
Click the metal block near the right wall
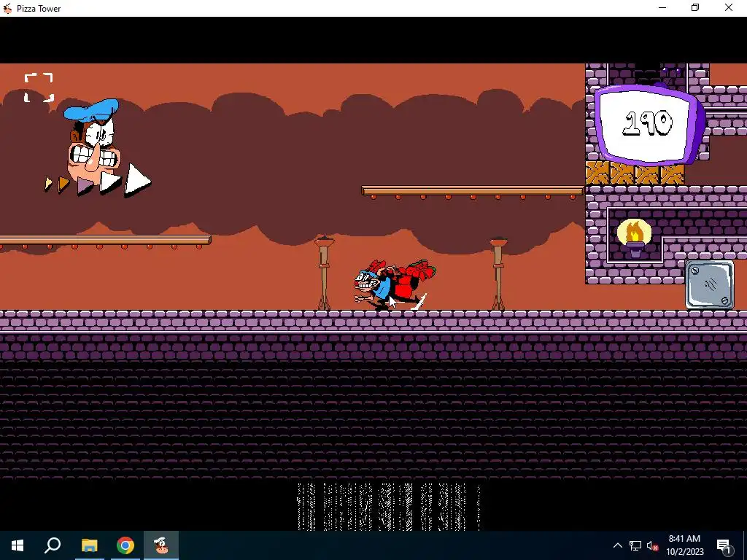click(709, 285)
